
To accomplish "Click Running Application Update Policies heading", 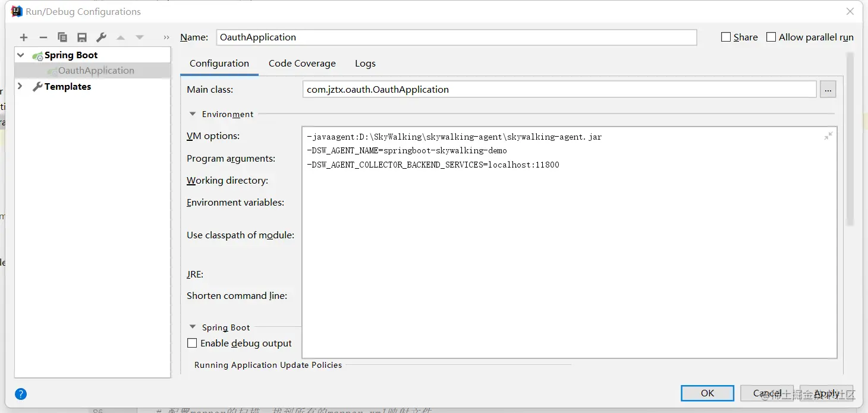I will point(268,365).
